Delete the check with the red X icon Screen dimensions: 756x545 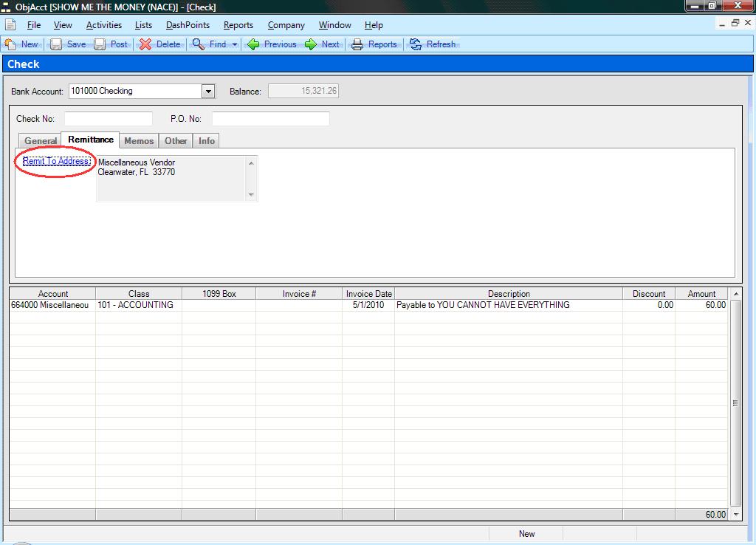tap(145, 44)
